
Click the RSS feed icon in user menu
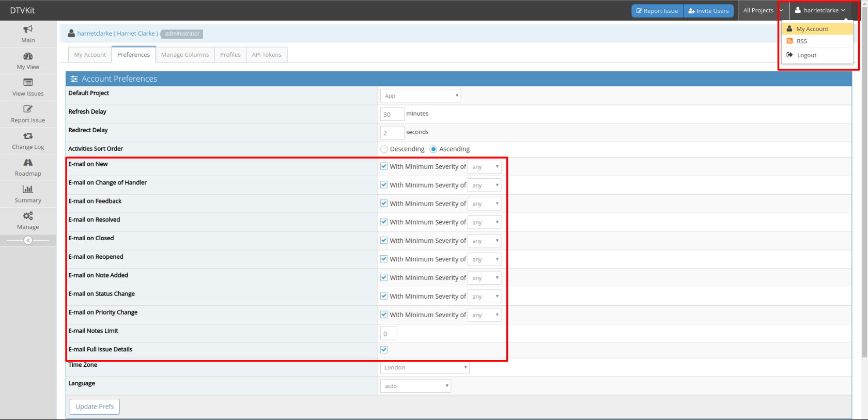coord(789,41)
